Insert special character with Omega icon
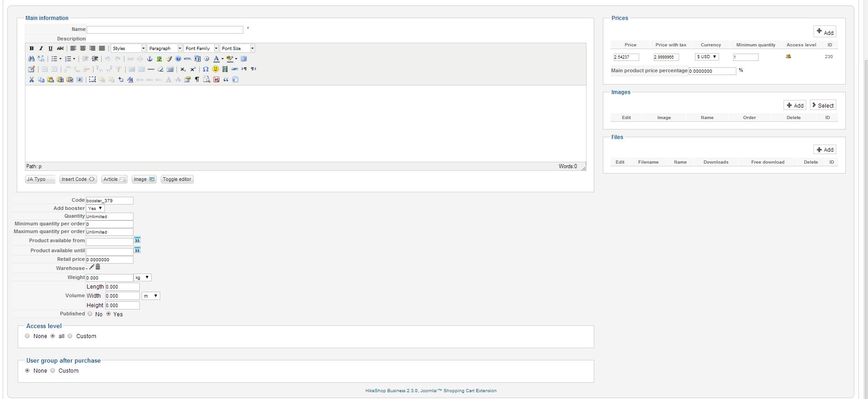Viewport: 868px width, 399px height. tap(206, 69)
